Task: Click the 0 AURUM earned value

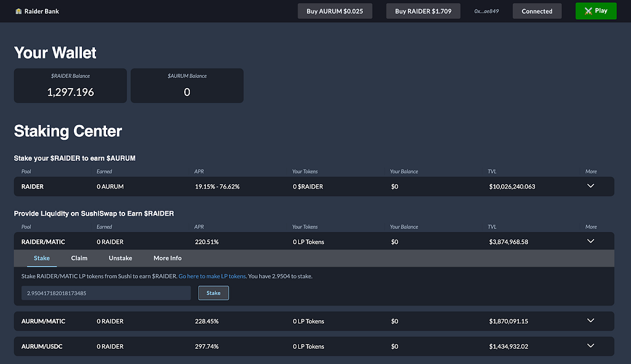Action: pos(110,187)
